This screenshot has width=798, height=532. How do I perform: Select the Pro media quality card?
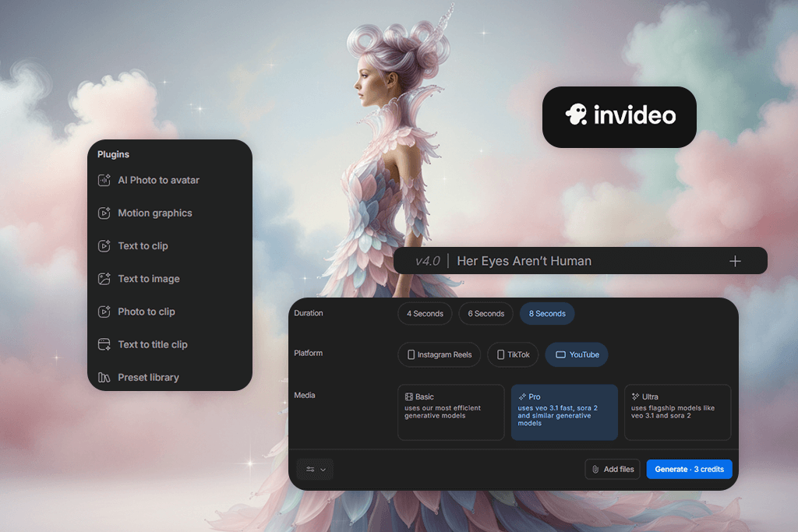(564, 413)
